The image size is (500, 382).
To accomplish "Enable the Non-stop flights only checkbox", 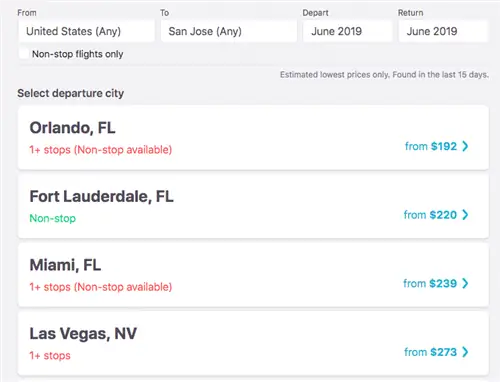I will 24,54.
